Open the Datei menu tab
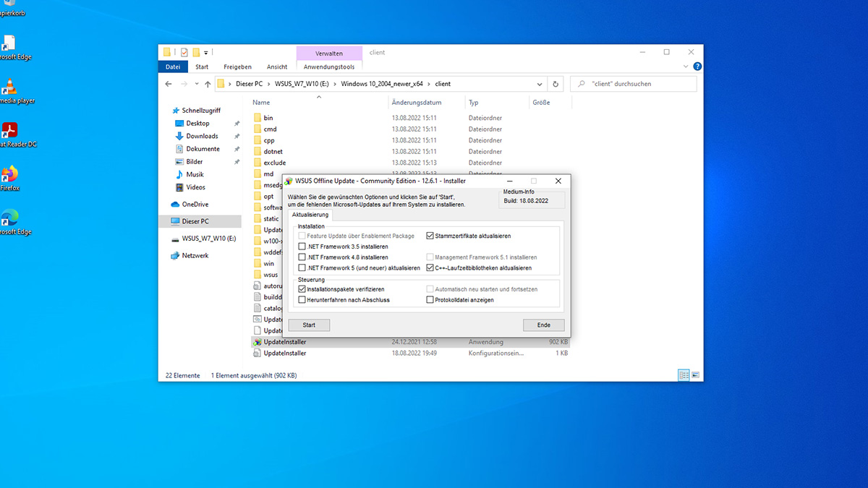Image resolution: width=868 pixels, height=488 pixels. point(173,67)
